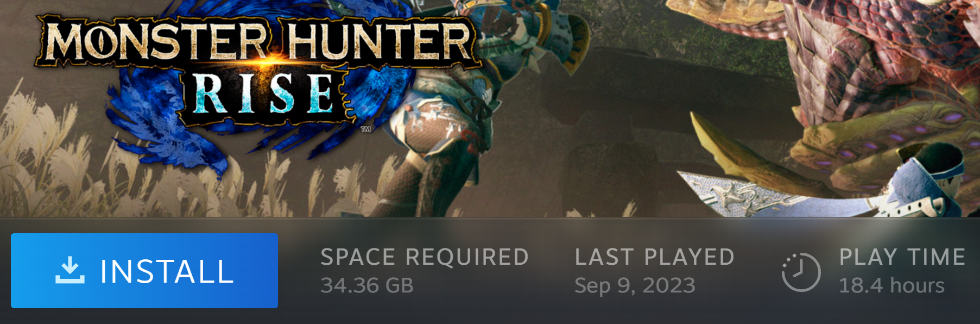Click the play time clock icon
This screenshot has width=980, height=324.
[801, 272]
